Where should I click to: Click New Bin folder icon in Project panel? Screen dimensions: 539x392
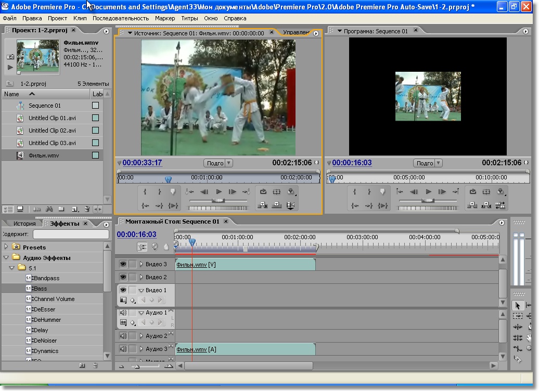click(61, 209)
